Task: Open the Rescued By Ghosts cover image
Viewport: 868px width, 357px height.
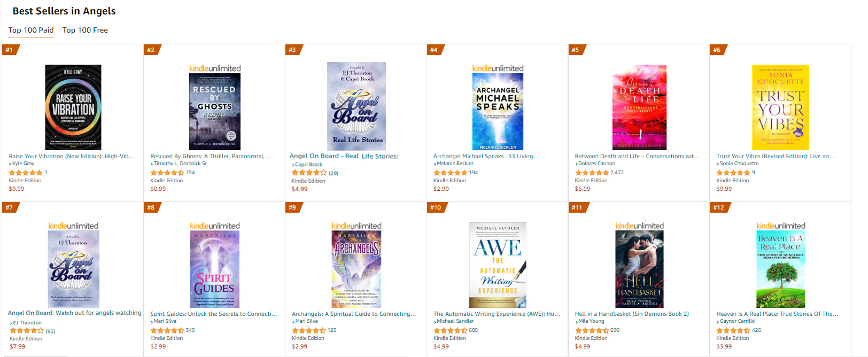Action: click(x=215, y=112)
